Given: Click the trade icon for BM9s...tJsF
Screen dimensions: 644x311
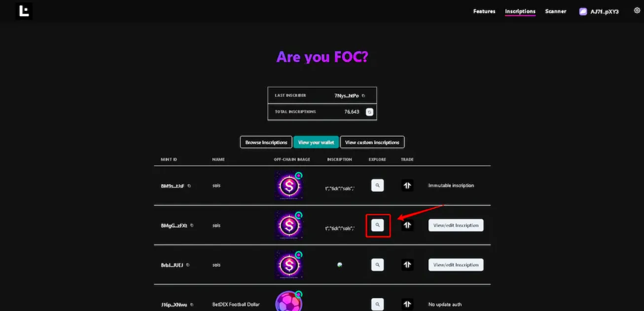Looking at the screenshot, I should [407, 186].
